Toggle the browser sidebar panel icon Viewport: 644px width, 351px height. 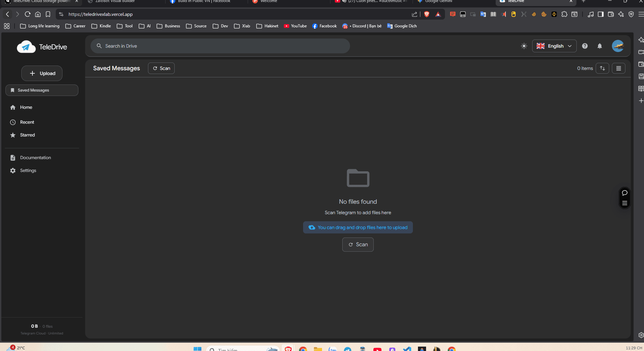tap(600, 14)
